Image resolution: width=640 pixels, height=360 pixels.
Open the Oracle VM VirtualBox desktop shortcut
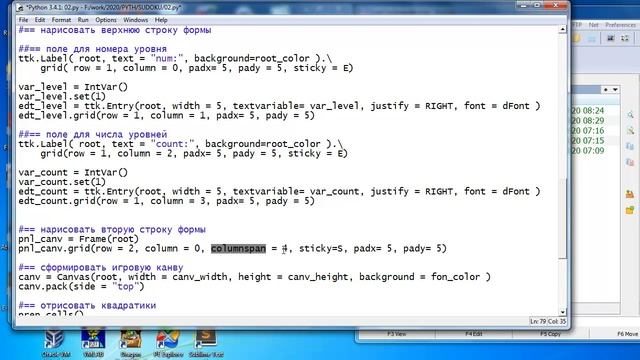click(x=55, y=343)
